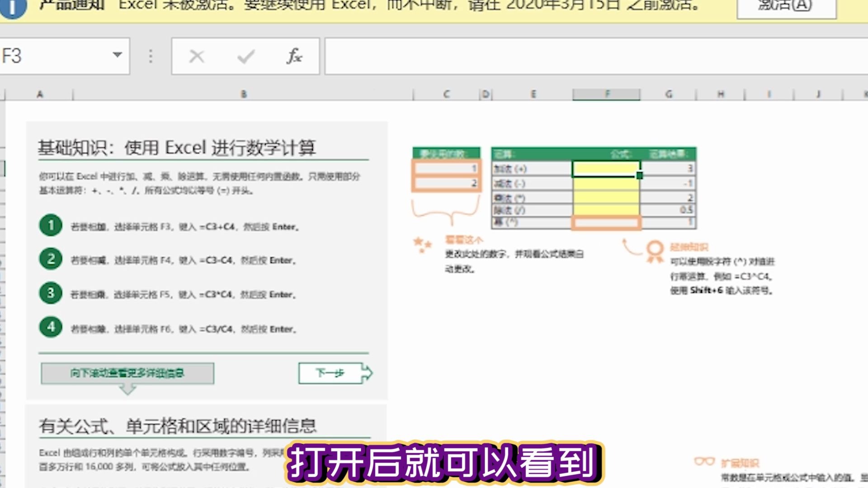The image size is (868, 488).
Task: Select yellow cell beside 减法 (-)
Action: pos(606,183)
